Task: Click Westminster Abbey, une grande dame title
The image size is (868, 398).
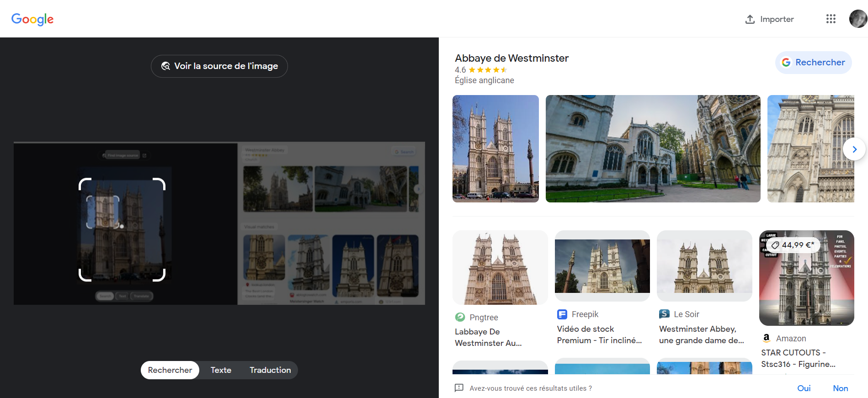Action: [x=702, y=334]
